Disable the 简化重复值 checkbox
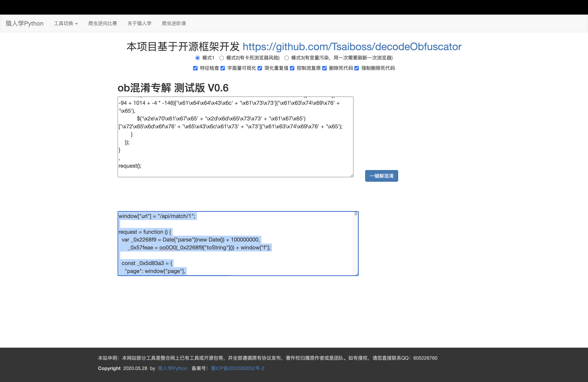The width and height of the screenshot is (588, 382). [260, 68]
